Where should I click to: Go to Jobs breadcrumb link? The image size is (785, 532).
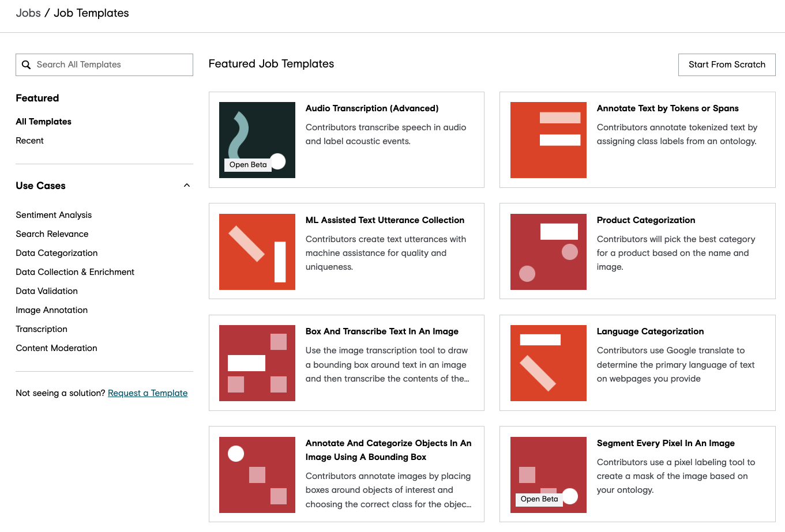[x=28, y=13]
